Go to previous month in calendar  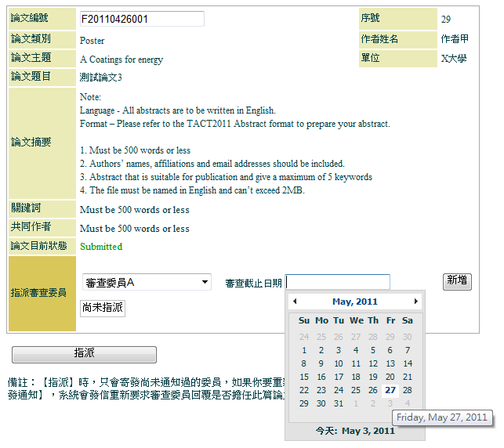click(295, 302)
